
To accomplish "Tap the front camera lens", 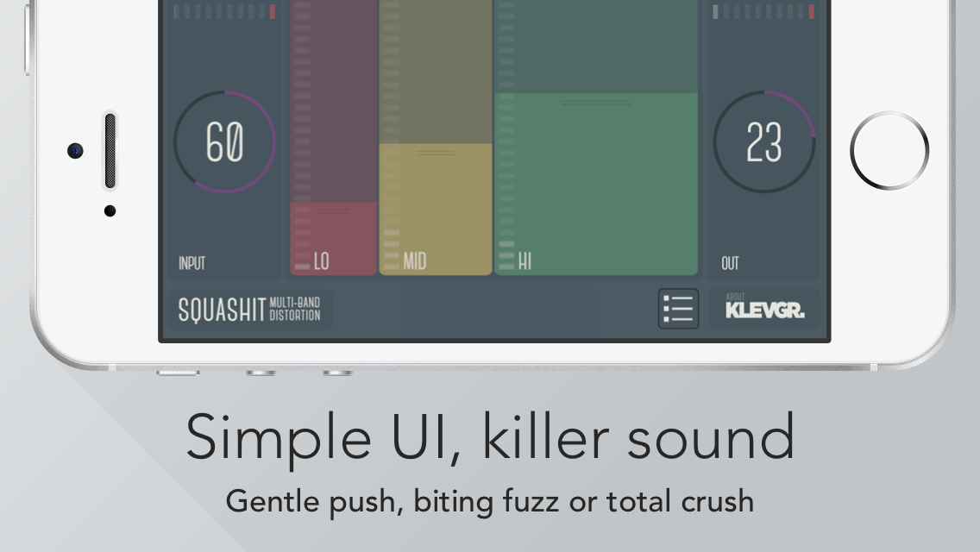I will (76, 151).
